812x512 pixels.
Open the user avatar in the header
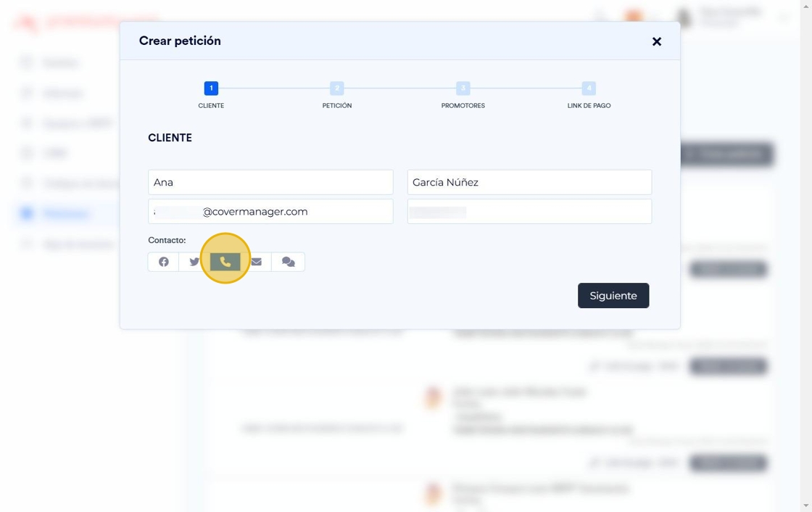(x=684, y=17)
